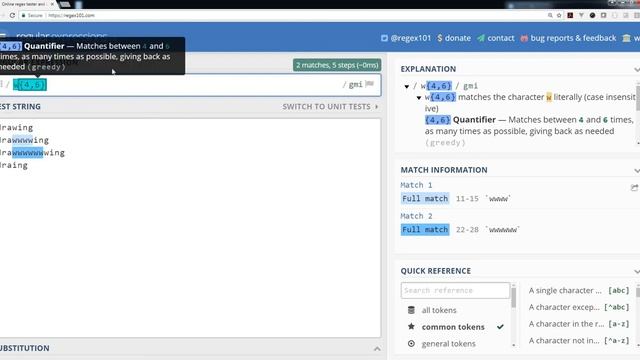Click the 2 matches, 5 steps badge
Screen dimensions: 640x360
[x=337, y=65]
